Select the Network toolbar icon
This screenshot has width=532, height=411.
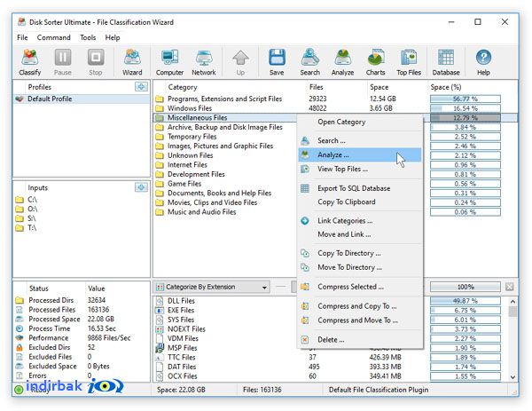[x=204, y=62]
